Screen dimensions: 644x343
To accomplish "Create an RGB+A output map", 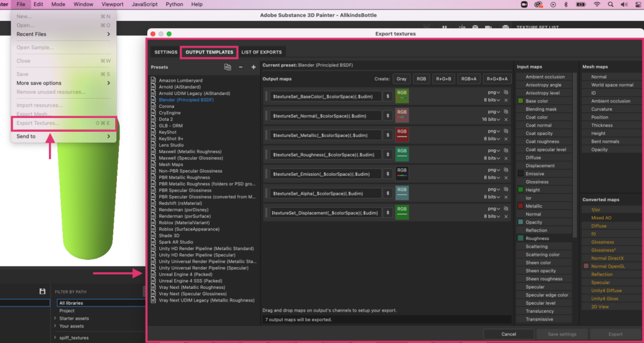I will coord(469,79).
